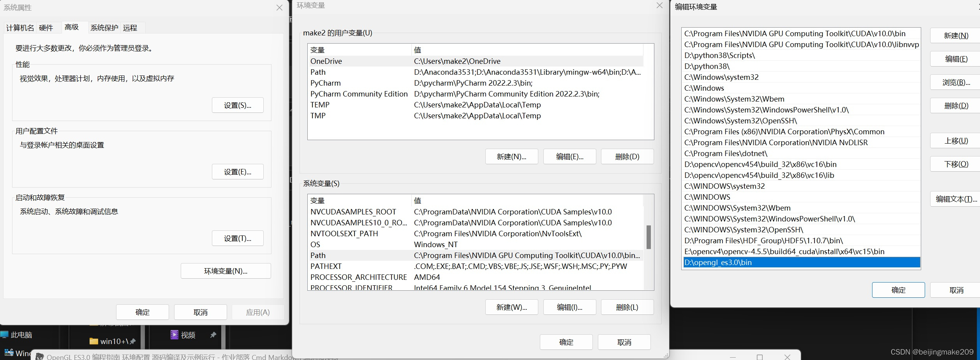Close the 系统属性 window

(x=279, y=8)
